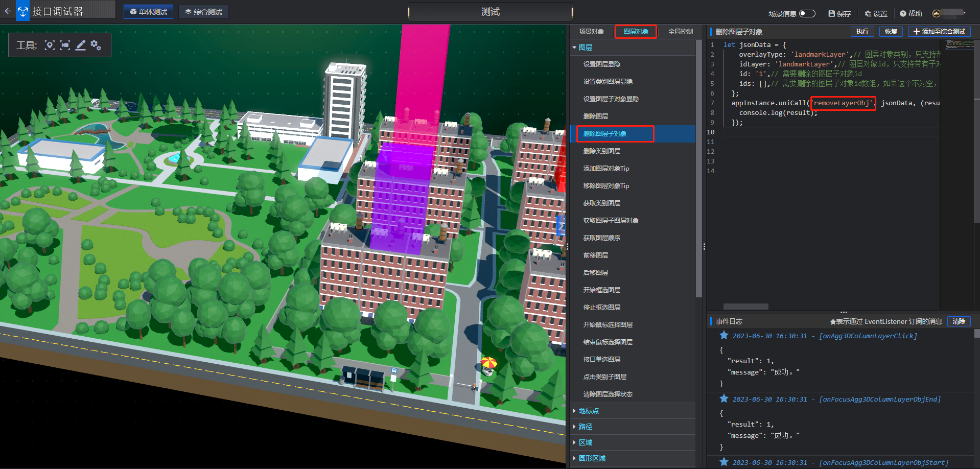Select 点击类别子图层 item
Viewport: 980px width, 469px height.
coord(633,377)
